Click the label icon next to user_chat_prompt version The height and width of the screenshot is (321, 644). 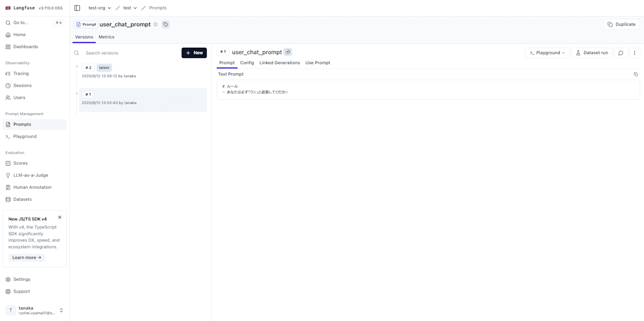(x=288, y=52)
